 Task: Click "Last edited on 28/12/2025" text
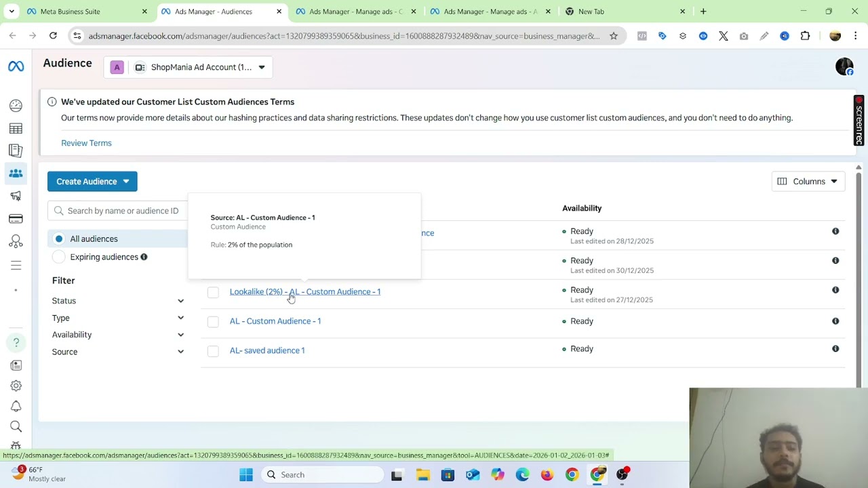point(612,241)
